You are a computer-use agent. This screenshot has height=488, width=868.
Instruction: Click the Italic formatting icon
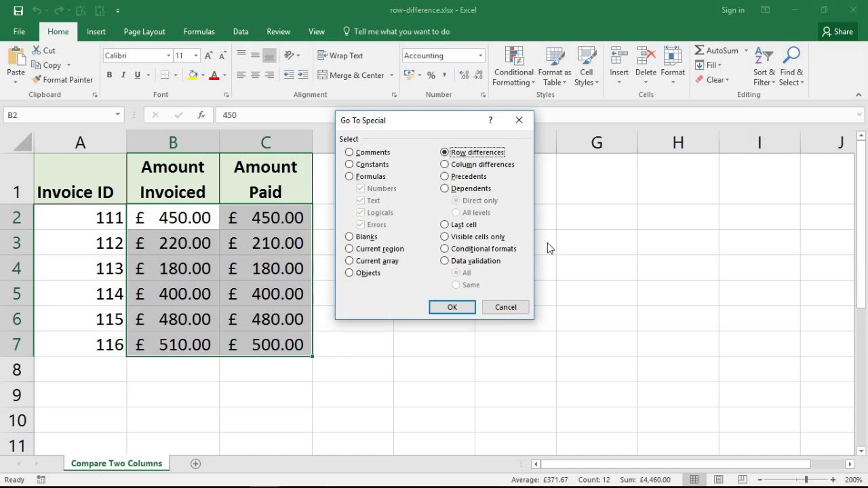click(x=123, y=75)
